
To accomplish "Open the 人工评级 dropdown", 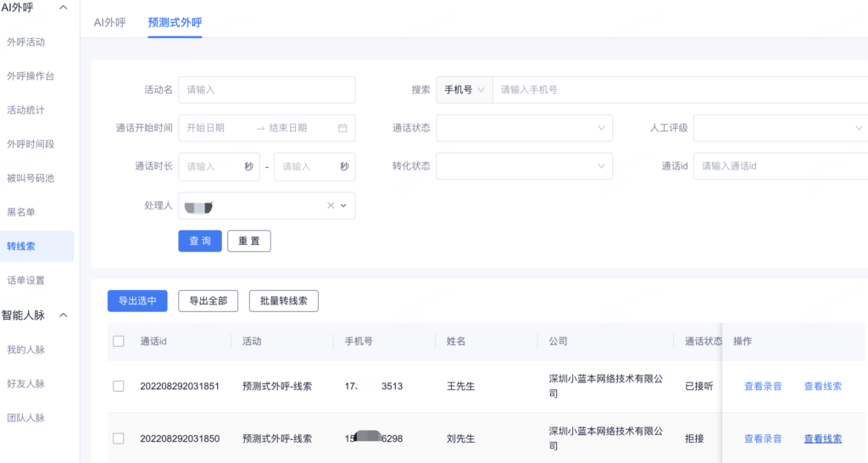I will 780,128.
